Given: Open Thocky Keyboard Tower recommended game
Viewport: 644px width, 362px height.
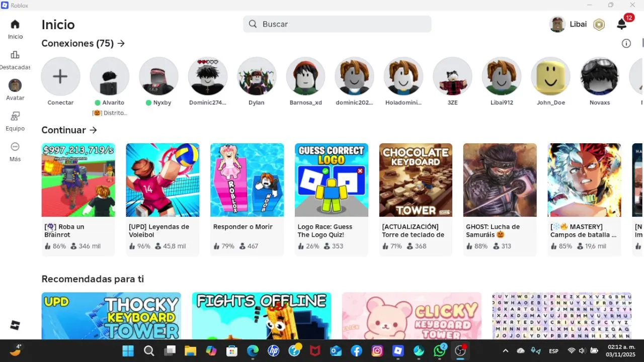Looking at the screenshot, I should [x=111, y=316].
